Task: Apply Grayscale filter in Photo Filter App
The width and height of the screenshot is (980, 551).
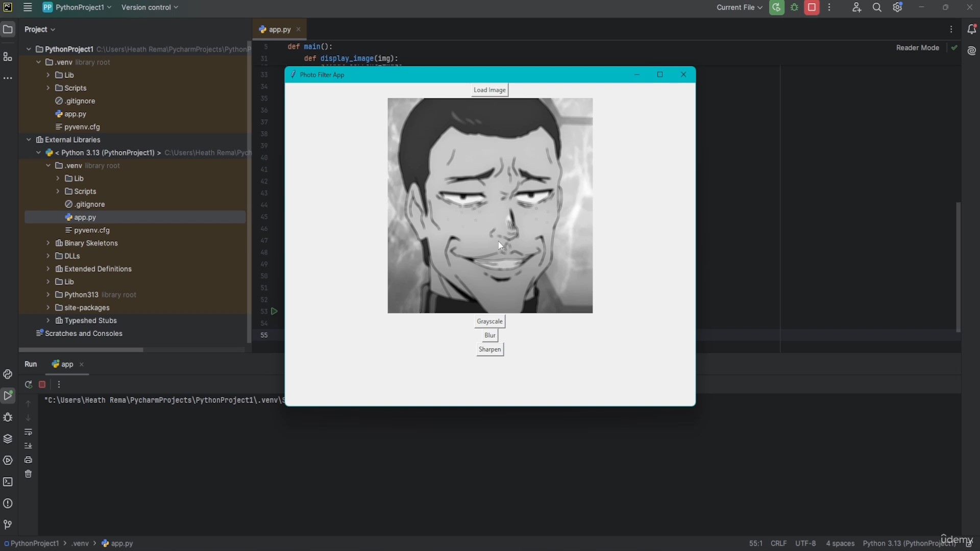Action: [489, 321]
